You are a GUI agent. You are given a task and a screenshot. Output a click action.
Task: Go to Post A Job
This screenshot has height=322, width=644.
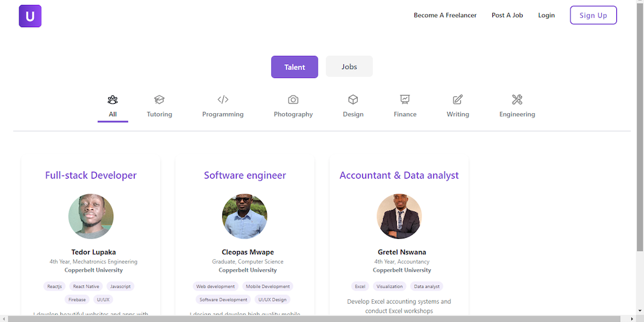click(x=508, y=15)
